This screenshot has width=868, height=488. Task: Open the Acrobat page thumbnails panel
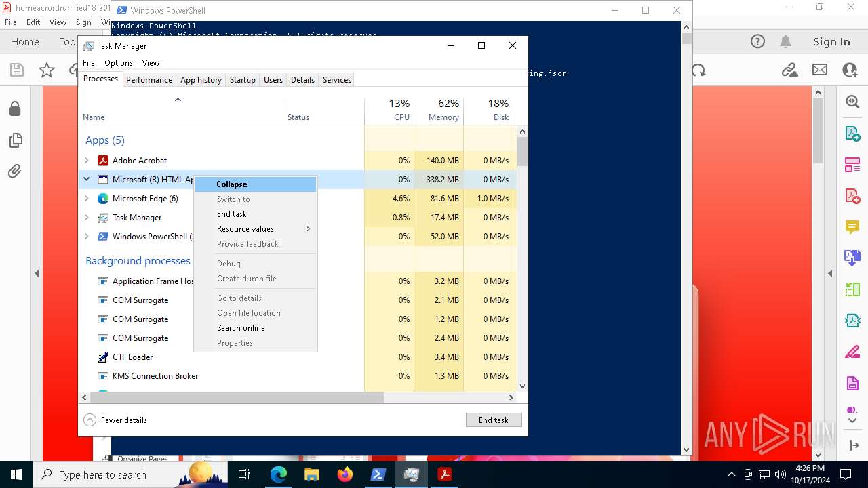tap(15, 140)
